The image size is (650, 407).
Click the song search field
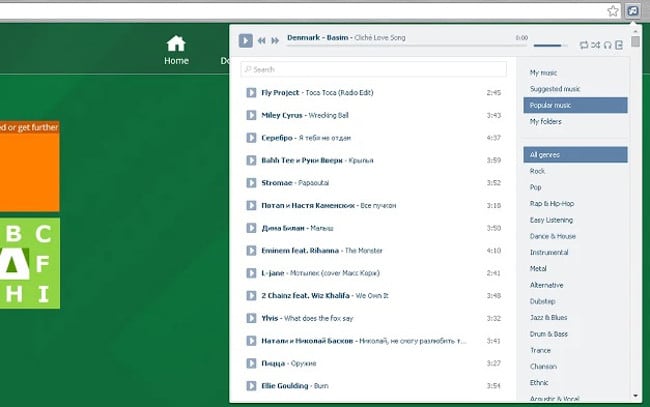373,69
